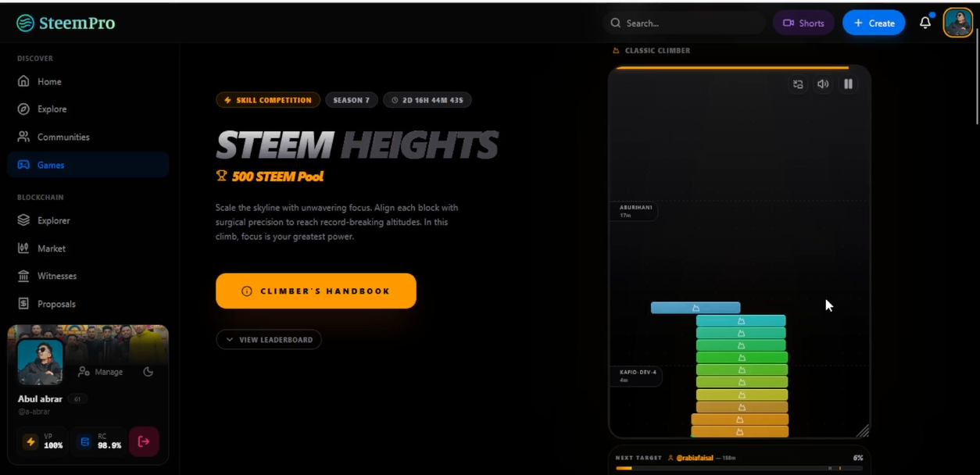The width and height of the screenshot is (980, 475).
Task: Click the next target progress bar
Action: coord(739,468)
